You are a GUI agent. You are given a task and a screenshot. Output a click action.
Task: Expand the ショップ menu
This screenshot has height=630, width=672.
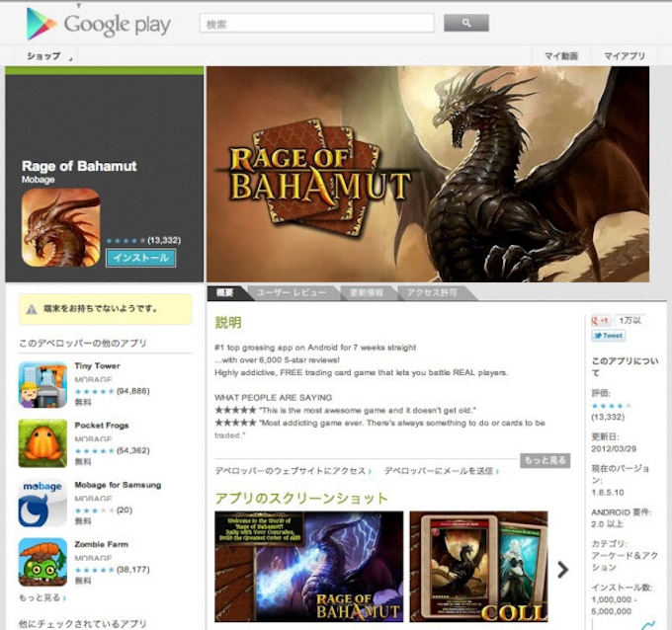[45, 56]
